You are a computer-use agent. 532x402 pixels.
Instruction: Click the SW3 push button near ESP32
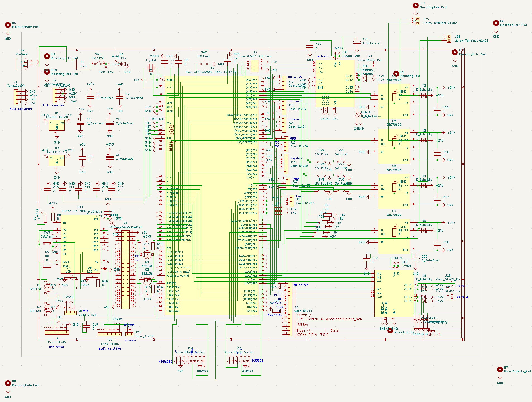47,244
